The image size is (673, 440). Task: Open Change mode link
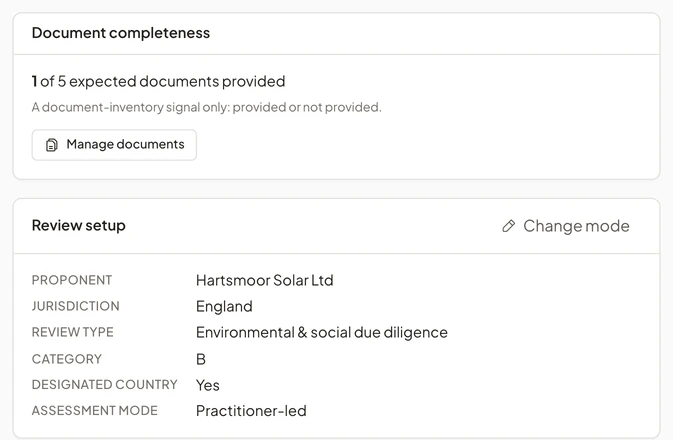[x=566, y=226]
